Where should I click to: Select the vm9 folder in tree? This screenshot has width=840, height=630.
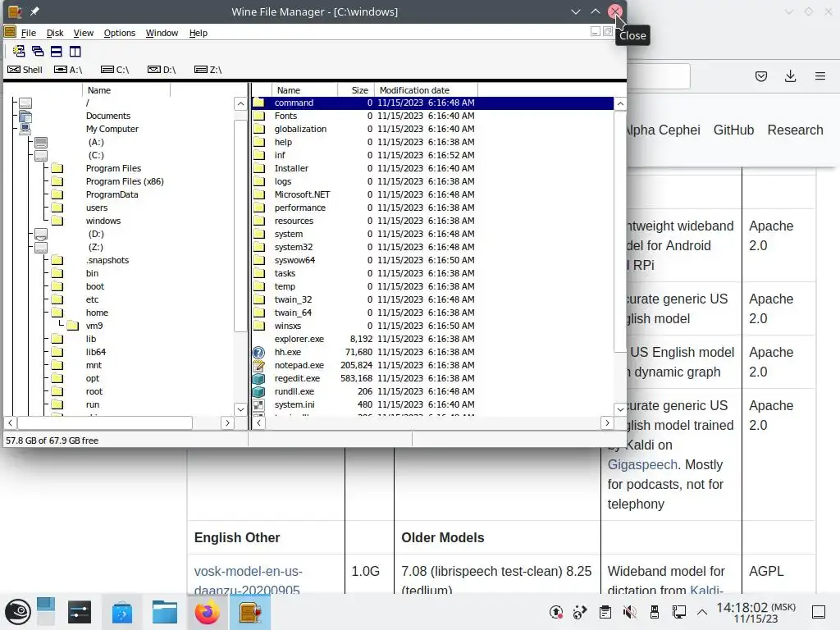click(94, 326)
